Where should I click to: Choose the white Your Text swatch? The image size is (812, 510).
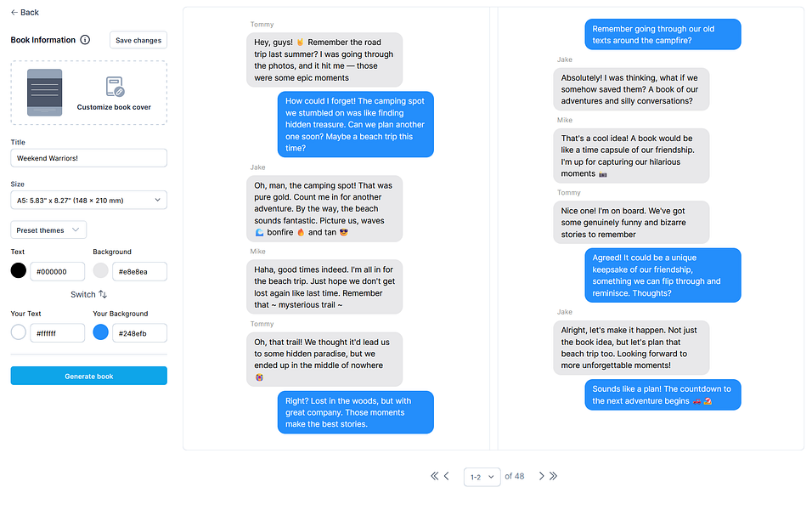19,333
